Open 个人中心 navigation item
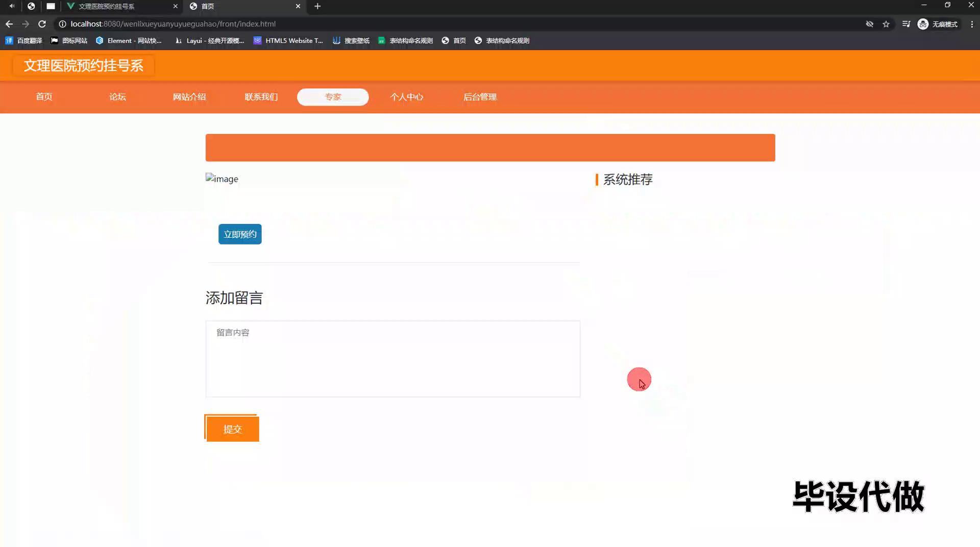 406,97
